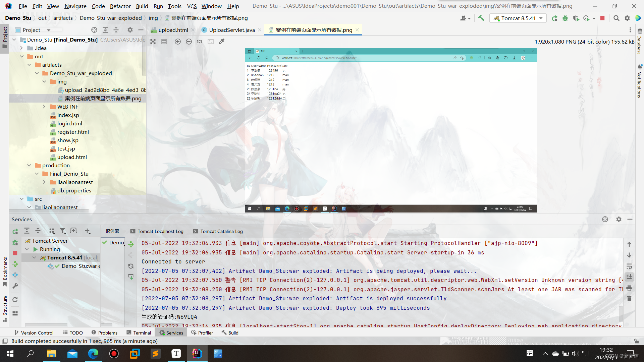Click the Zoom In icon in image viewer
Screen dimensions: 644x362
click(178, 42)
